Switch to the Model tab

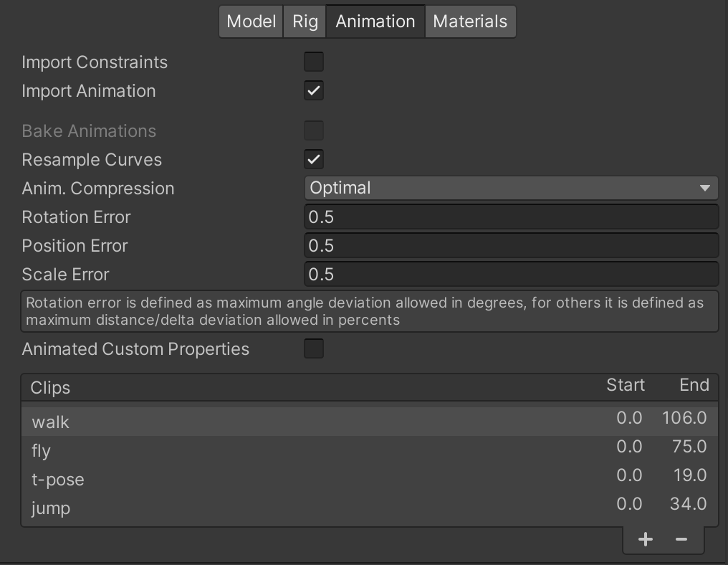pos(250,22)
